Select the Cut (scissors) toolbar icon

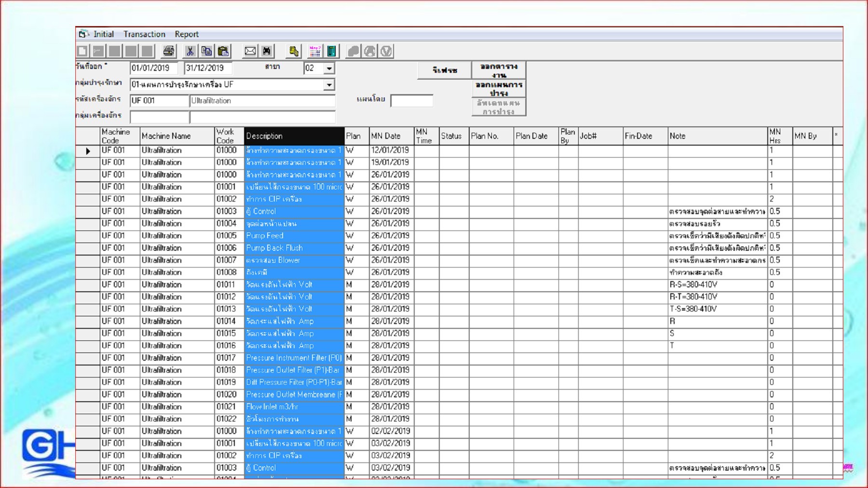(190, 51)
